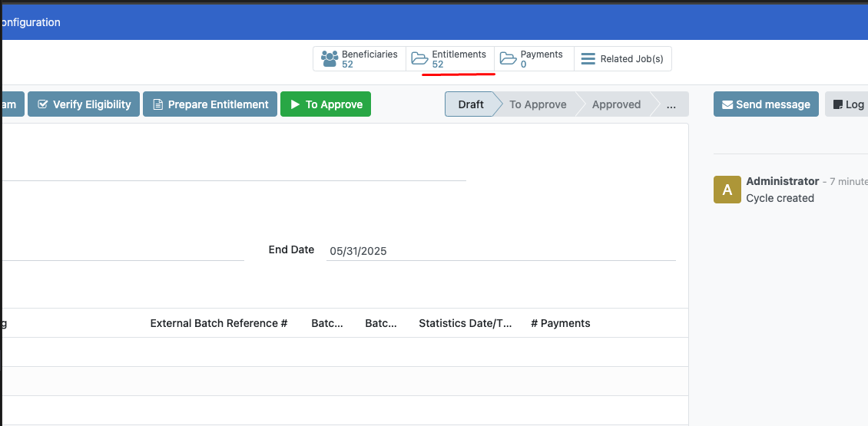Click the envelope icon on Send message
868x426 pixels.
pos(727,104)
